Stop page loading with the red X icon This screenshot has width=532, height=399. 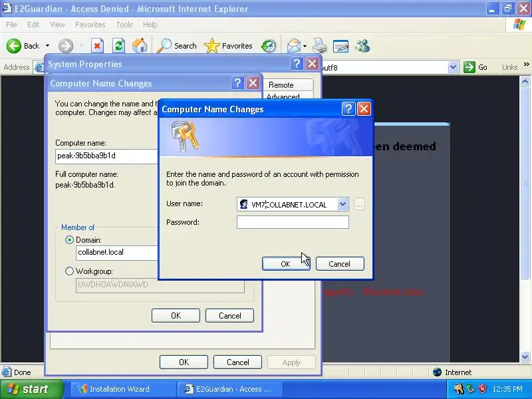click(97, 46)
